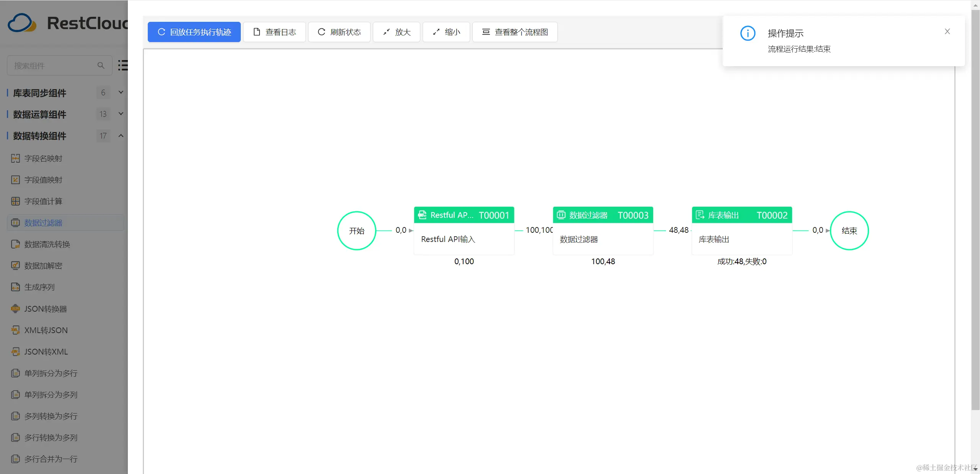
Task: Dismiss the 操作提示 notification
Action: pos(947,31)
